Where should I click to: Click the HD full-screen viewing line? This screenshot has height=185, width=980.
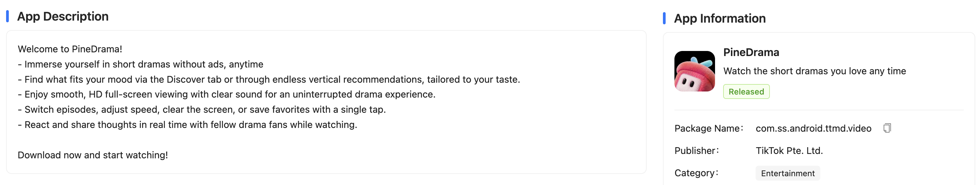(227, 94)
